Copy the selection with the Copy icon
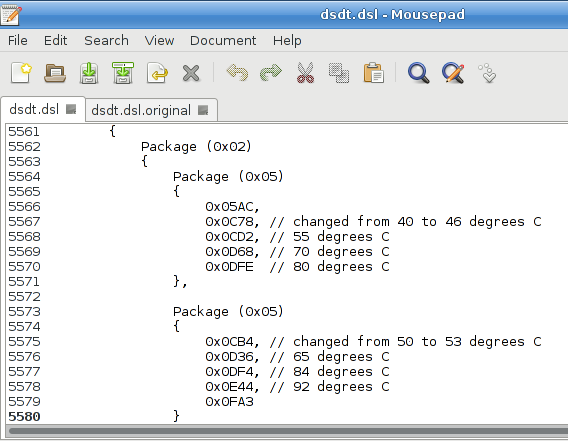This screenshot has height=441, width=568. pyautogui.click(x=339, y=73)
